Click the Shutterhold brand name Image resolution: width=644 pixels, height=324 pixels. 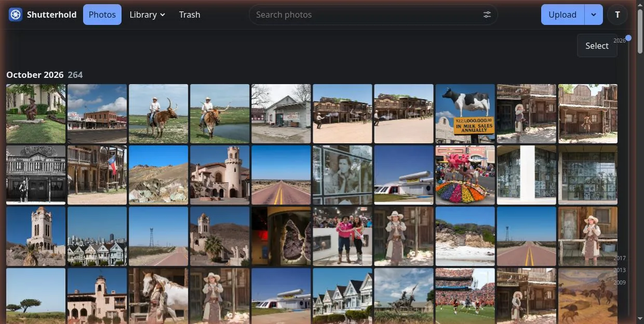51,15
